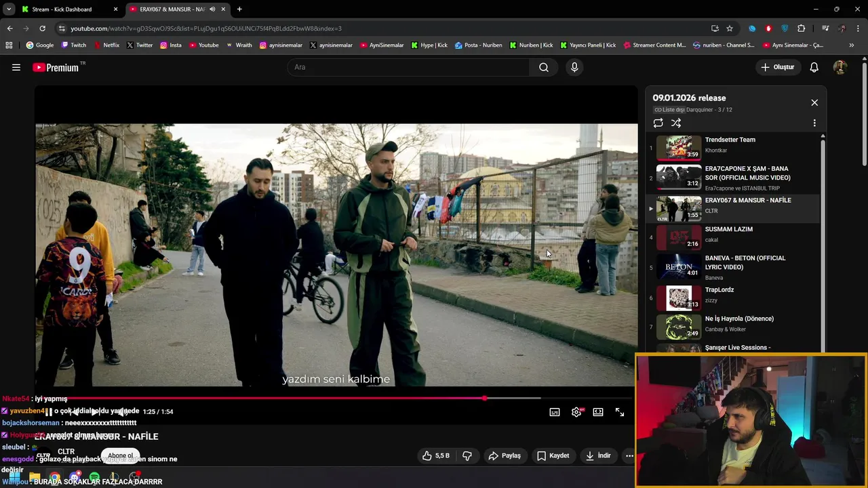Play TrapLordz by zizzy
Image resolution: width=868 pixels, height=488 pixels.
point(734,298)
